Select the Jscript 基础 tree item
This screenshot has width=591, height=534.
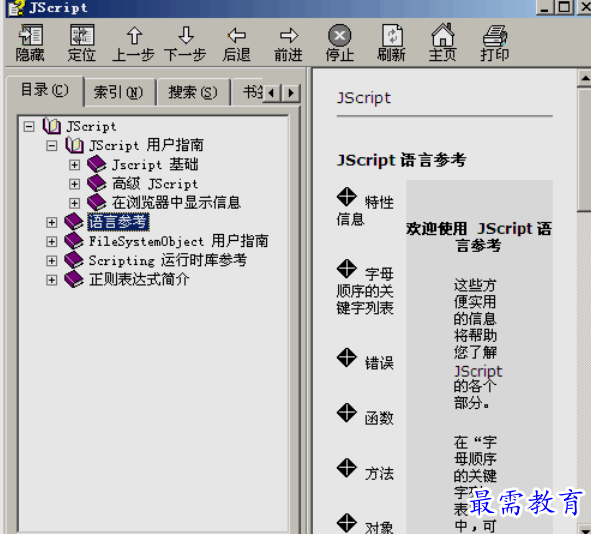point(155,164)
